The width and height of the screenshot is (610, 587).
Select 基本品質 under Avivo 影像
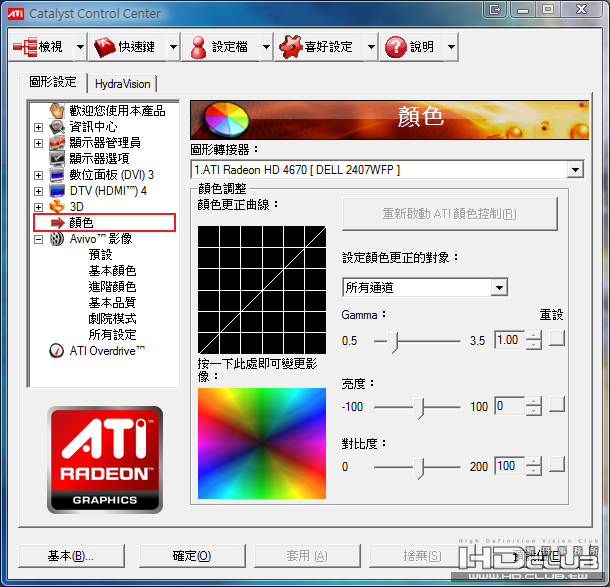pyautogui.click(x=112, y=303)
